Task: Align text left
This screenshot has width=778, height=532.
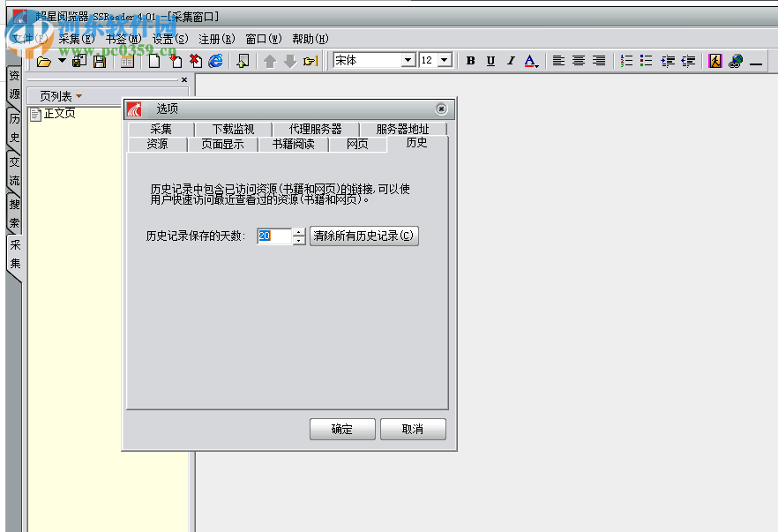Action: pos(558,61)
